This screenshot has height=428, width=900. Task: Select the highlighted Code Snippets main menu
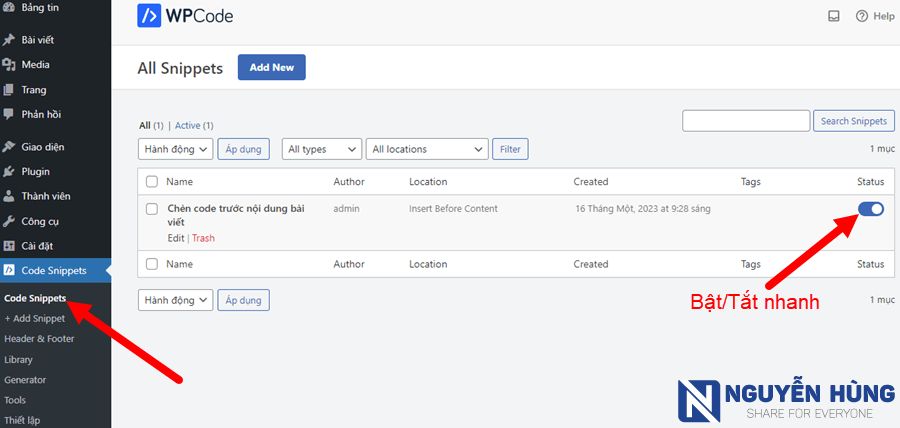coord(56,271)
